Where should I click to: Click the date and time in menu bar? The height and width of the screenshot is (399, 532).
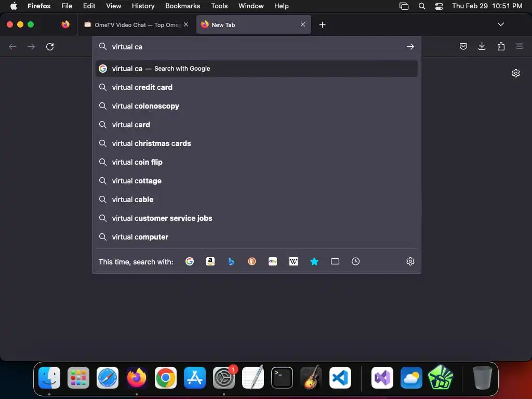coord(487,6)
